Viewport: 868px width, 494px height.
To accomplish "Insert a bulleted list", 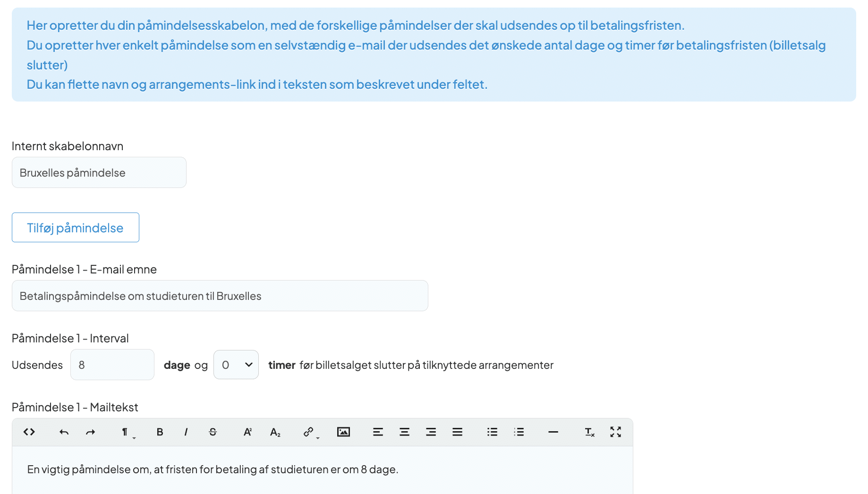I will coord(492,432).
